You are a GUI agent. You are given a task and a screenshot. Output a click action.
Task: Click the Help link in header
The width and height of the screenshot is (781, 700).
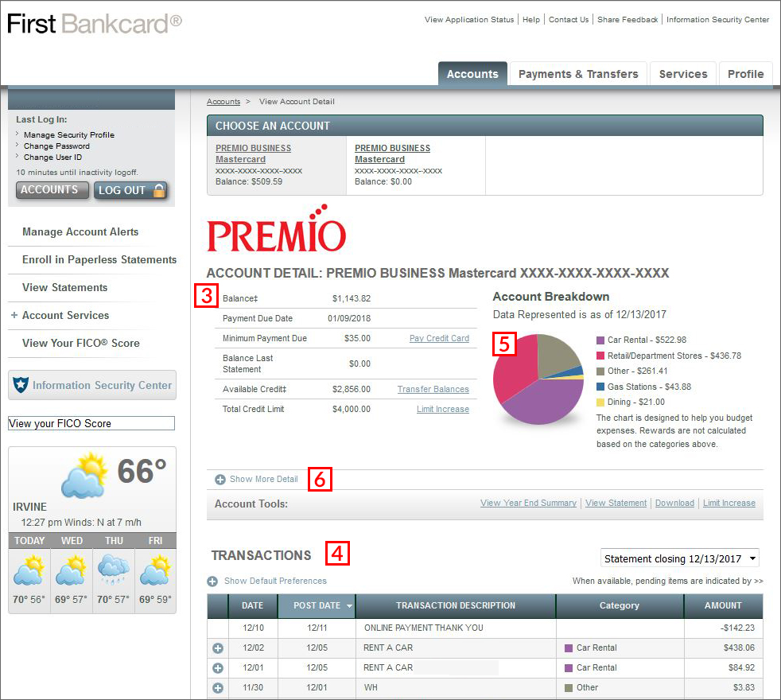531,19
